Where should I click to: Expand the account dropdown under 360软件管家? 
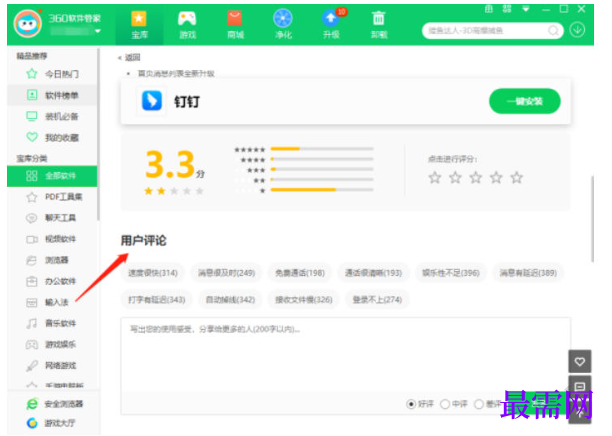(x=98, y=31)
